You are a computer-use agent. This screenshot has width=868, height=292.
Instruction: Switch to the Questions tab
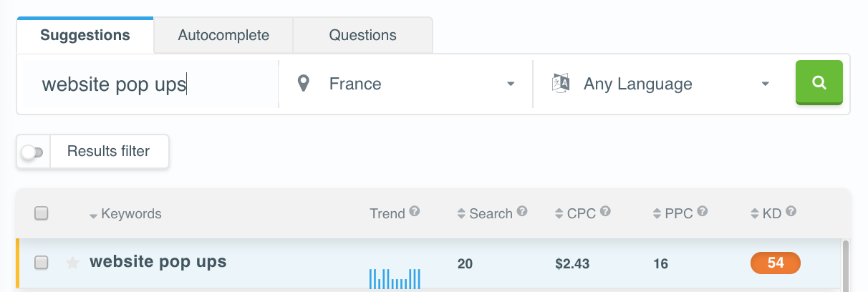[362, 35]
